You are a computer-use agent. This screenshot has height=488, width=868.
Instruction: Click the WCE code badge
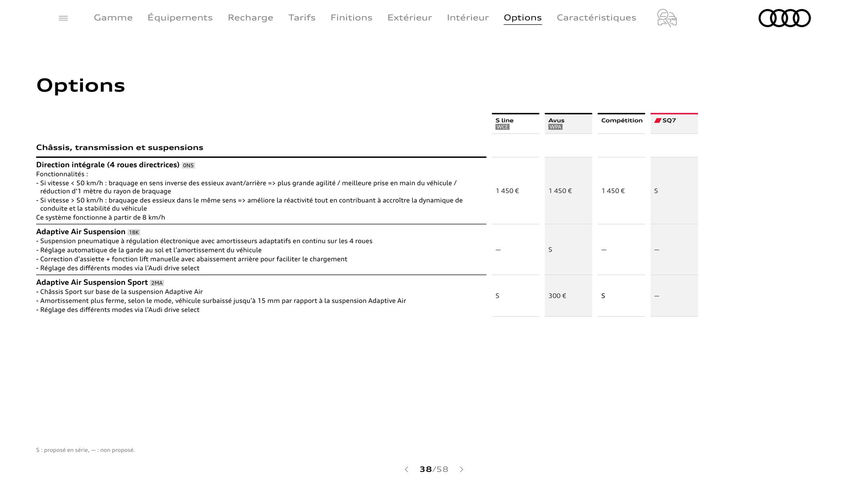[x=502, y=127]
